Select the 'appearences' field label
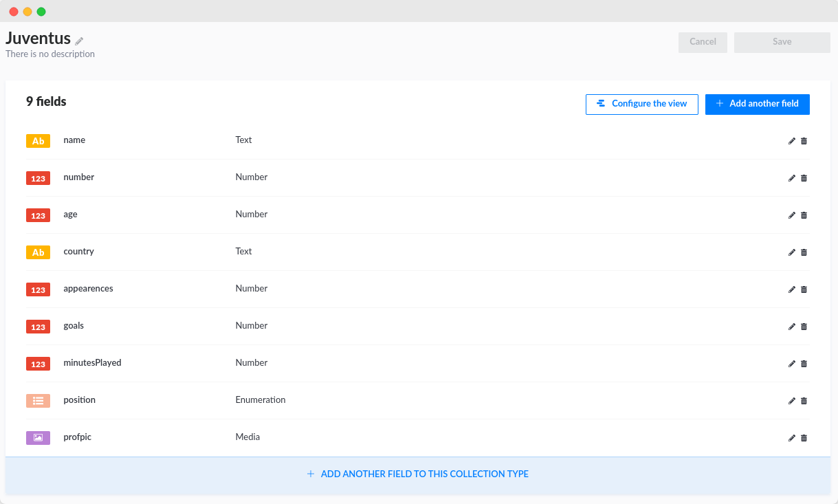The height and width of the screenshot is (504, 838). [88, 289]
